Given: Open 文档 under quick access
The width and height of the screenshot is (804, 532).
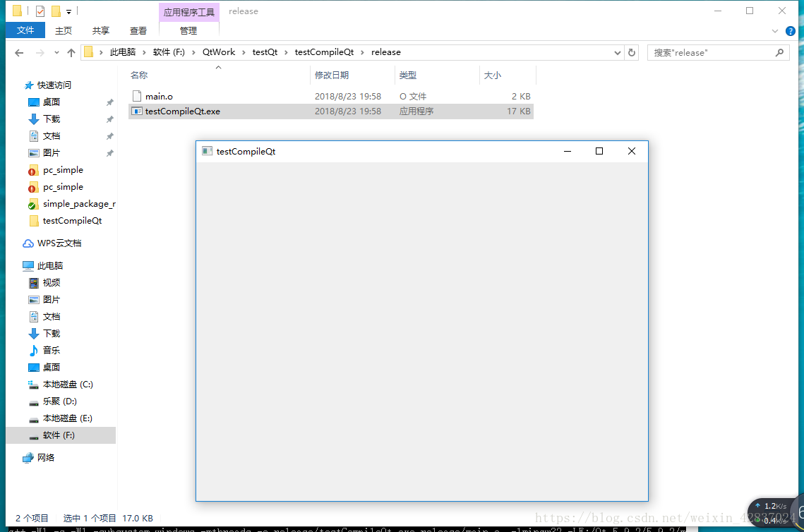Looking at the screenshot, I should 52,135.
